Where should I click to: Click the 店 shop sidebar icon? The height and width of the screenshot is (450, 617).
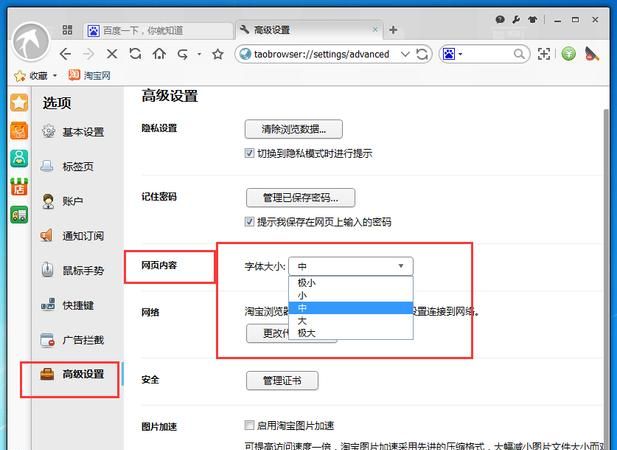(19, 187)
